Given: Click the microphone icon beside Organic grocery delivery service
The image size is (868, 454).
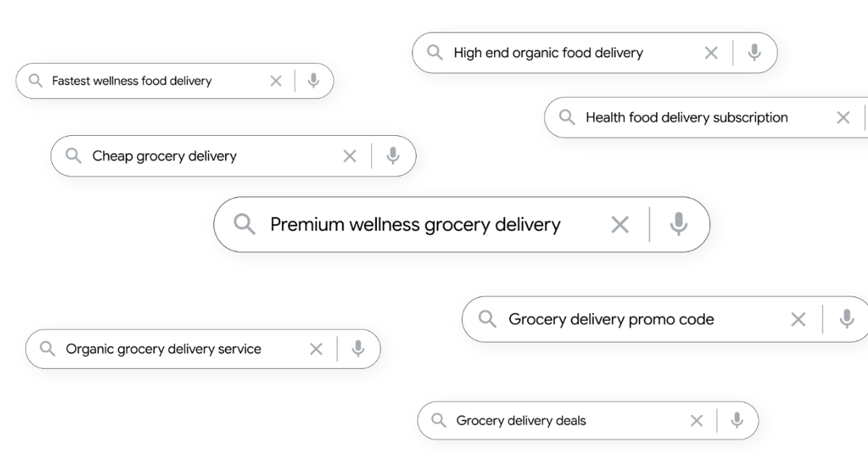Looking at the screenshot, I should tap(358, 348).
